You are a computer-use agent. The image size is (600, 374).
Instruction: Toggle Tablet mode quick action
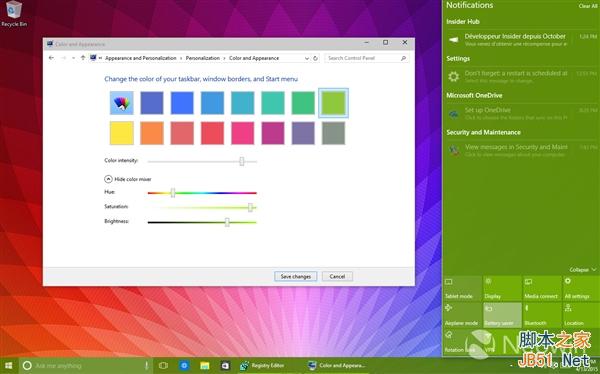462,288
